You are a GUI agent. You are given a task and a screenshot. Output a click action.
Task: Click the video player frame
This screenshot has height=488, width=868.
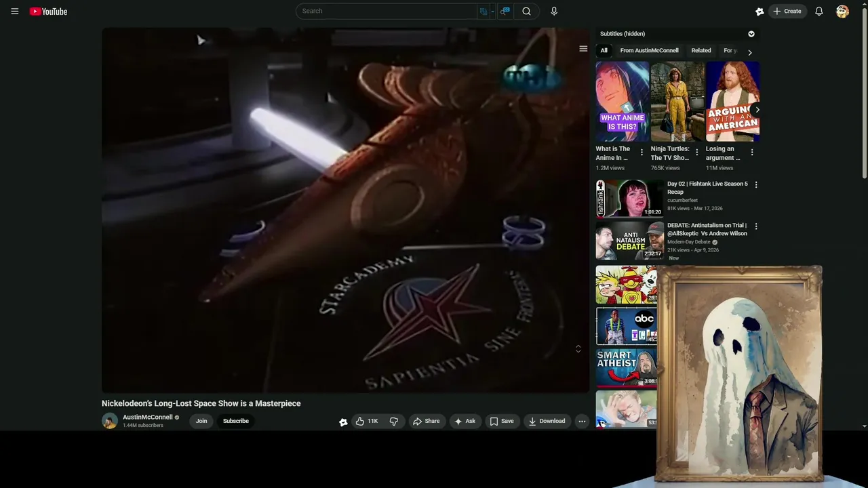click(345, 210)
